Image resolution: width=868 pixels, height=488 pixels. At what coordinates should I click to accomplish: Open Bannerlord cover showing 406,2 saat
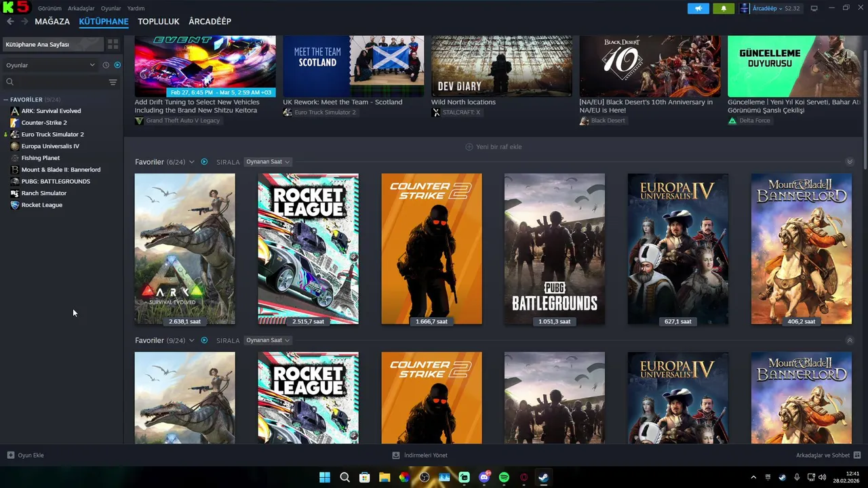point(802,249)
